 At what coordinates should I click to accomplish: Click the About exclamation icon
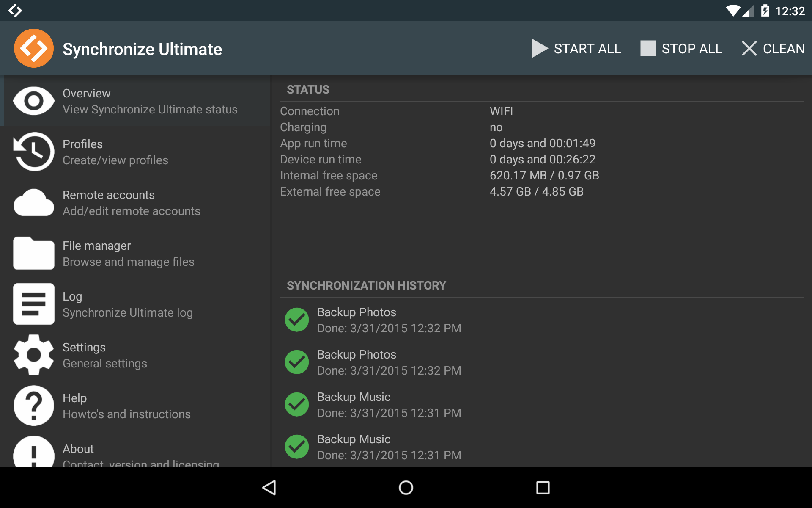pos(34,452)
